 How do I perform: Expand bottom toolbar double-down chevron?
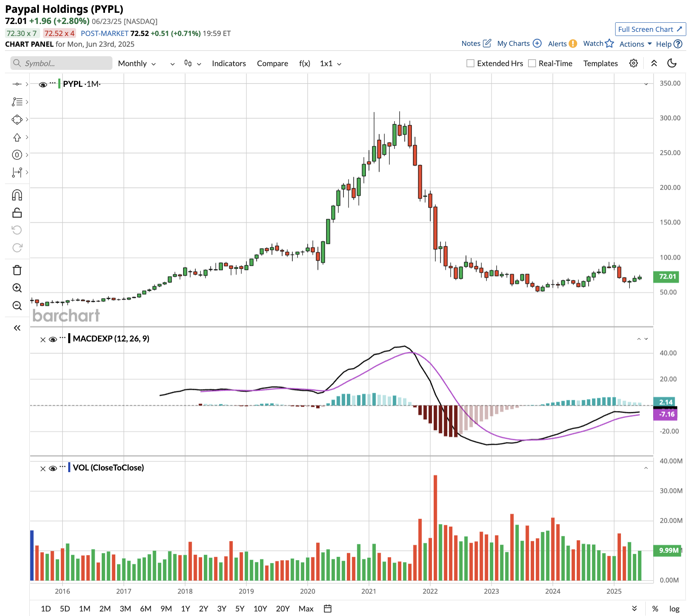pos(634,609)
